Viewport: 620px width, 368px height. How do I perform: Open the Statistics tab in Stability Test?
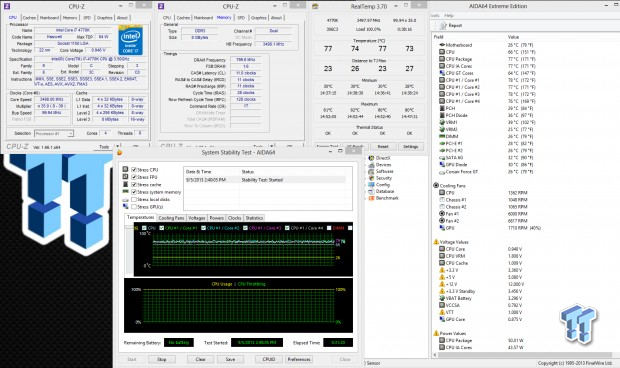[x=254, y=218]
